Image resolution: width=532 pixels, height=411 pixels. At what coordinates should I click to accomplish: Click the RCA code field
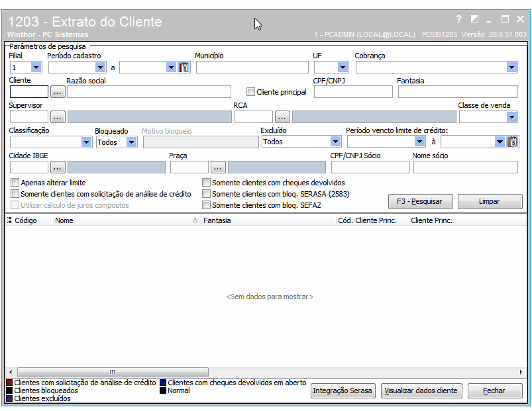pos(254,117)
